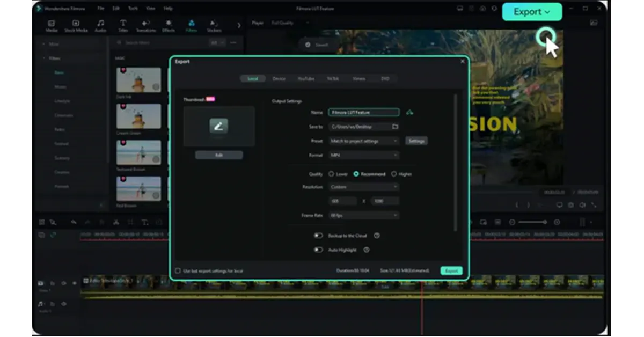The width and height of the screenshot is (644, 337).
Task: Switch to the Vimeo export tab
Action: [358, 79]
